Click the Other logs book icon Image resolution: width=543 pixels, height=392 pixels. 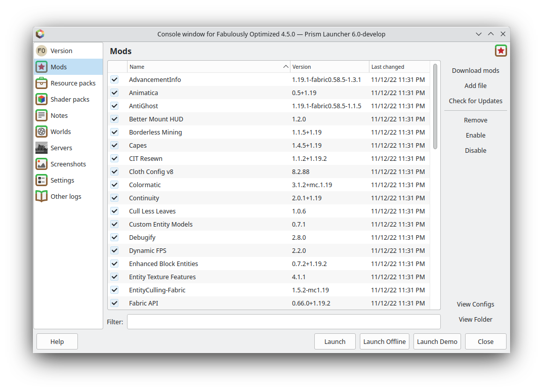(x=41, y=196)
